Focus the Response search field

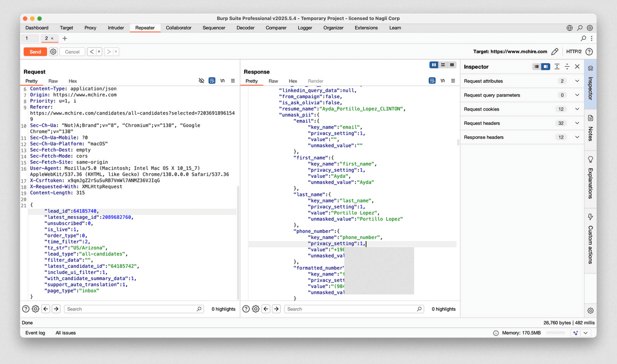pyautogui.click(x=354, y=309)
